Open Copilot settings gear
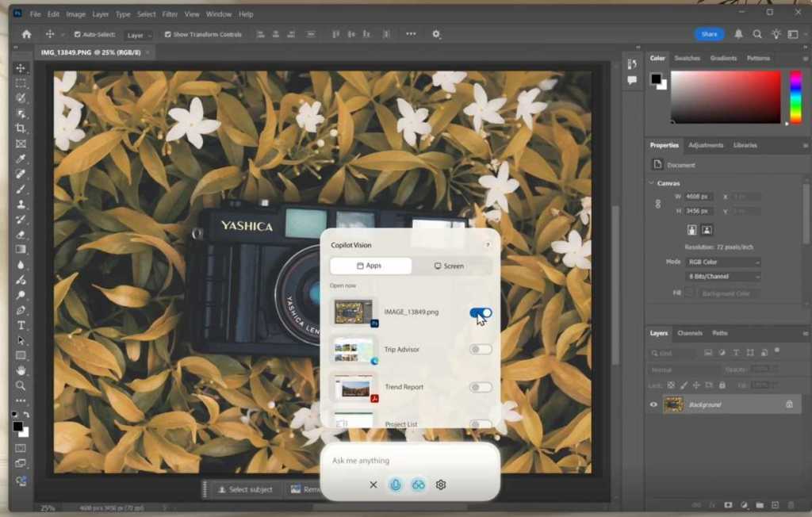Screen dimensions: 812x517 (x=441, y=484)
